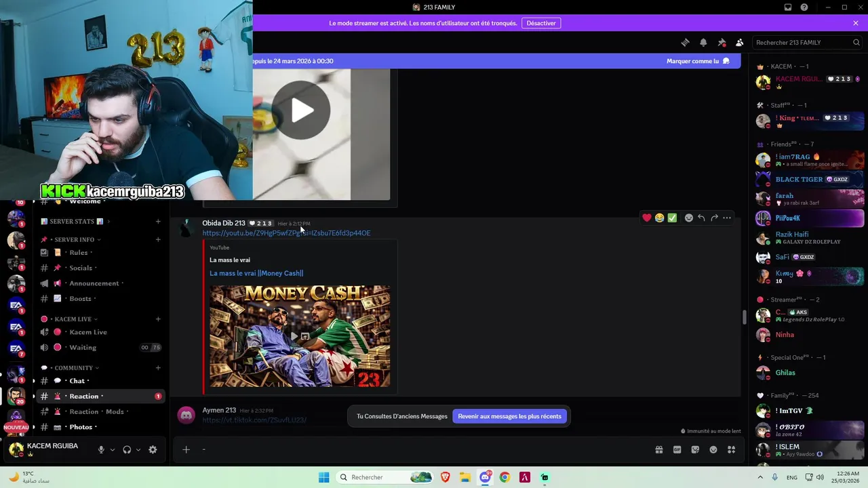This screenshot has width=868, height=488.
Task: Open the emoji picker in message bar
Action: (713, 449)
